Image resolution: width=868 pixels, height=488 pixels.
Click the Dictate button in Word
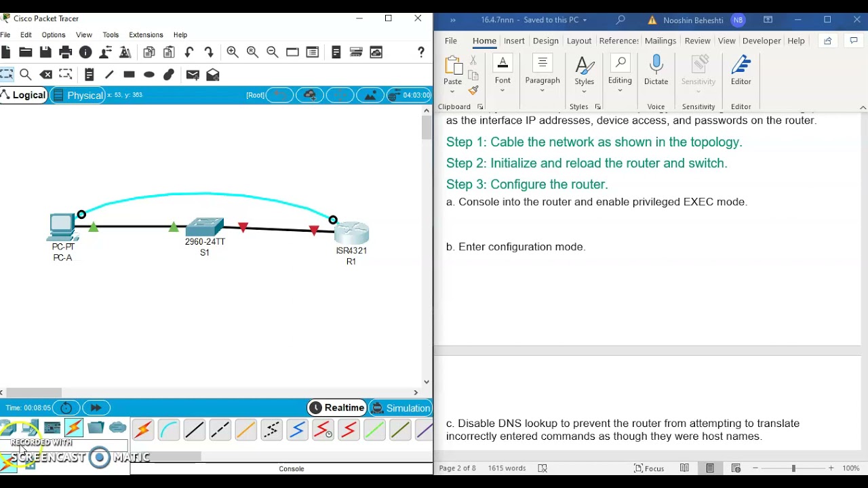[x=656, y=71]
